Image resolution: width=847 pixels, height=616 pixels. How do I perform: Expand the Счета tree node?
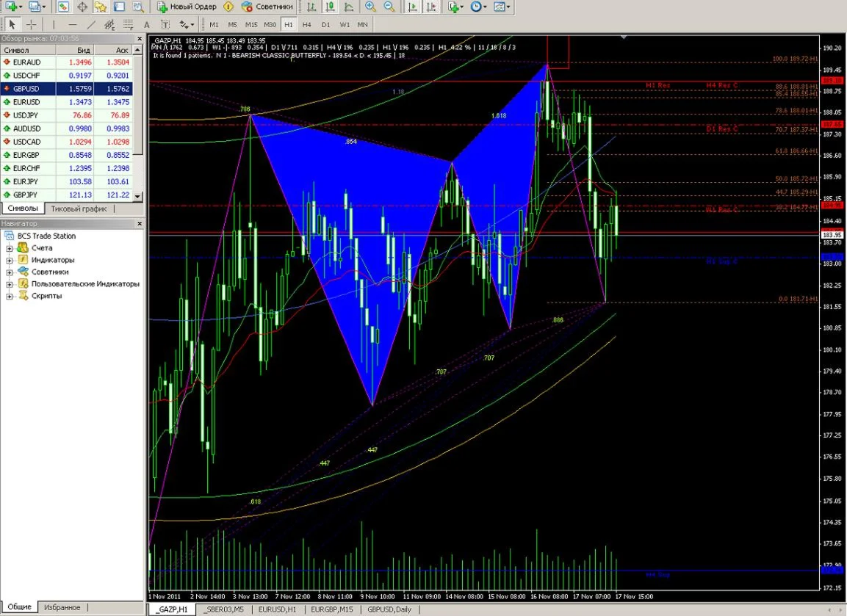click(10, 248)
